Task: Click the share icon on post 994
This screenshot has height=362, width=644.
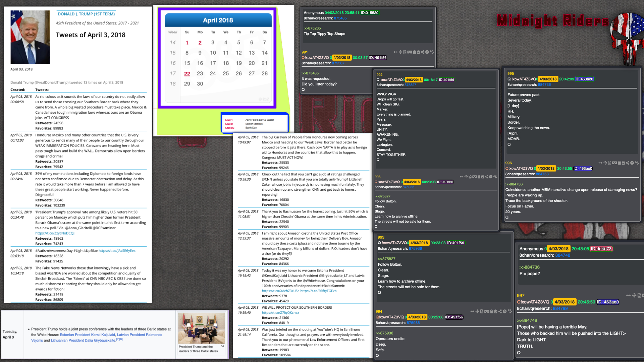Action: [x=500, y=311]
